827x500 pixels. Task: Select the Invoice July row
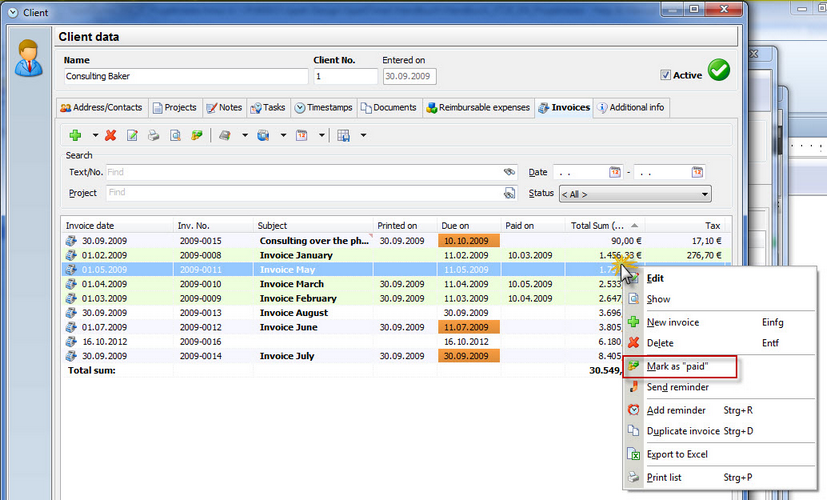[343, 356]
